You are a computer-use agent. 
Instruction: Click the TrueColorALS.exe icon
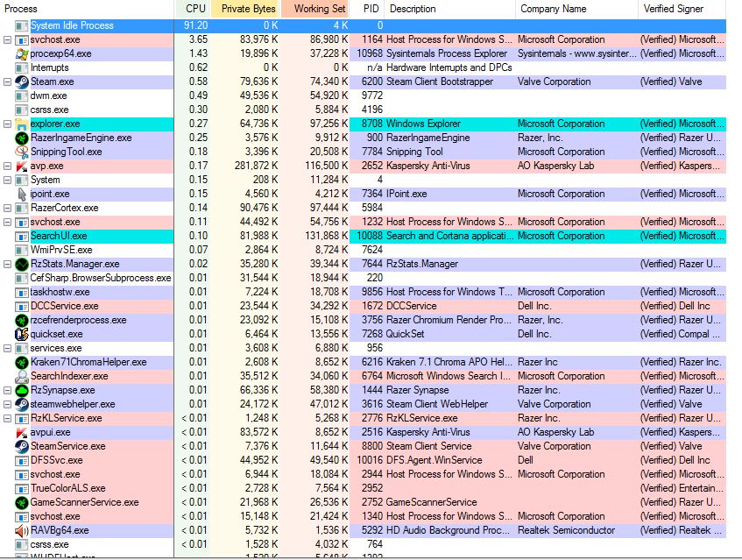coord(22,488)
